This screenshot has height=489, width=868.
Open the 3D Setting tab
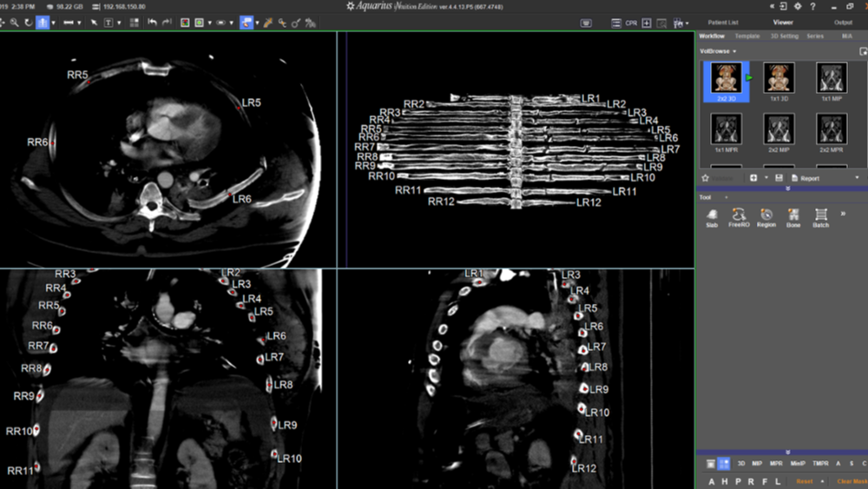pyautogui.click(x=785, y=36)
